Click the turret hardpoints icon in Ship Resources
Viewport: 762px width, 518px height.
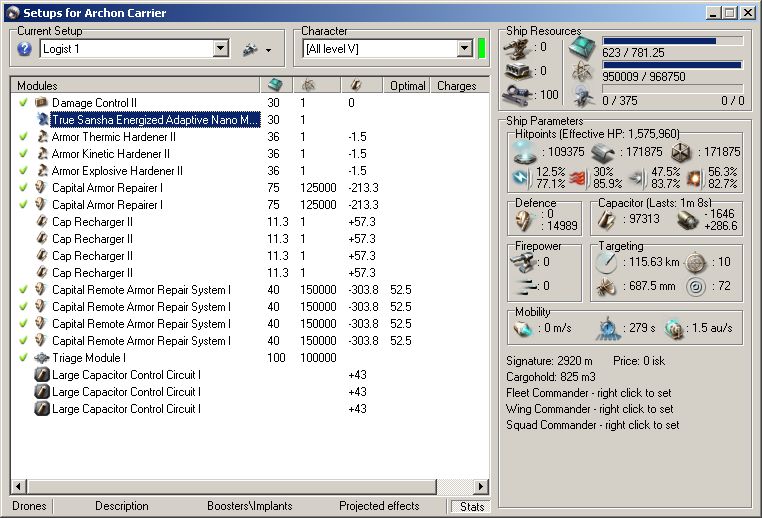click(517, 47)
